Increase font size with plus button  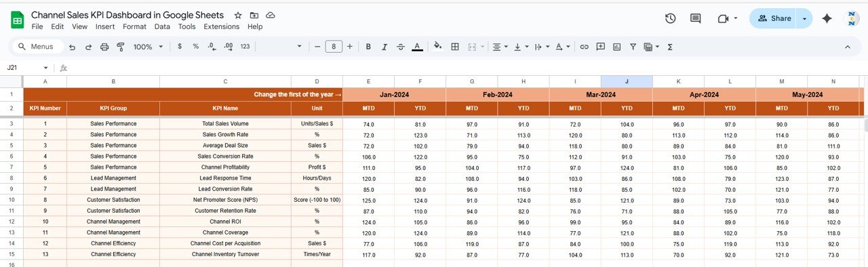350,47
